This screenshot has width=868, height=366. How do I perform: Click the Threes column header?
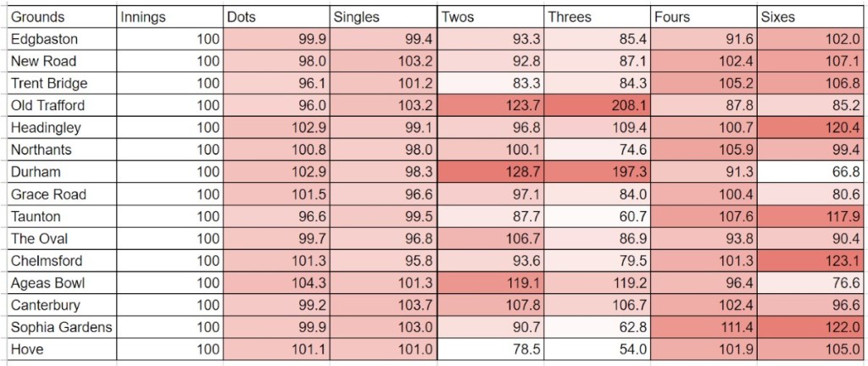(x=597, y=17)
